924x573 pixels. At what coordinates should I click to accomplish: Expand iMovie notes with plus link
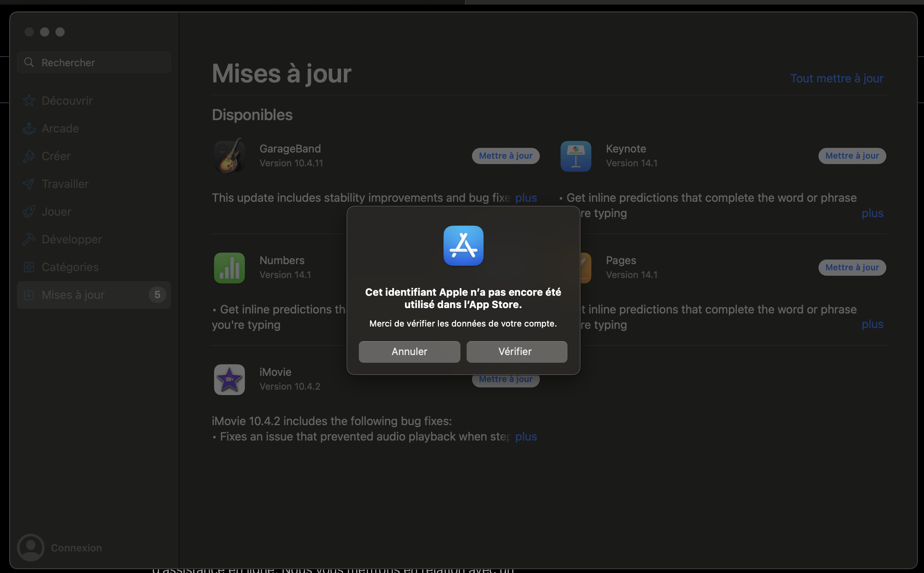coord(526,436)
